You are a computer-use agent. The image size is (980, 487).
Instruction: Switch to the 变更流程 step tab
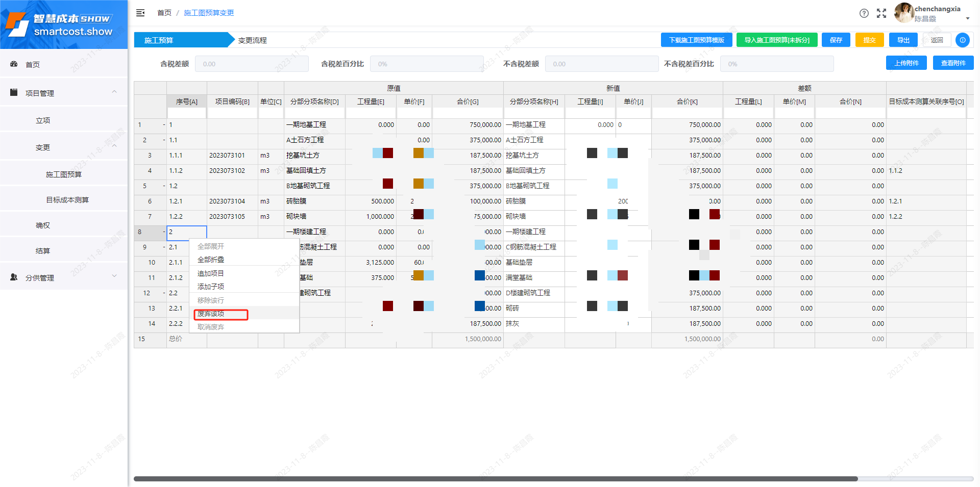[x=252, y=40]
